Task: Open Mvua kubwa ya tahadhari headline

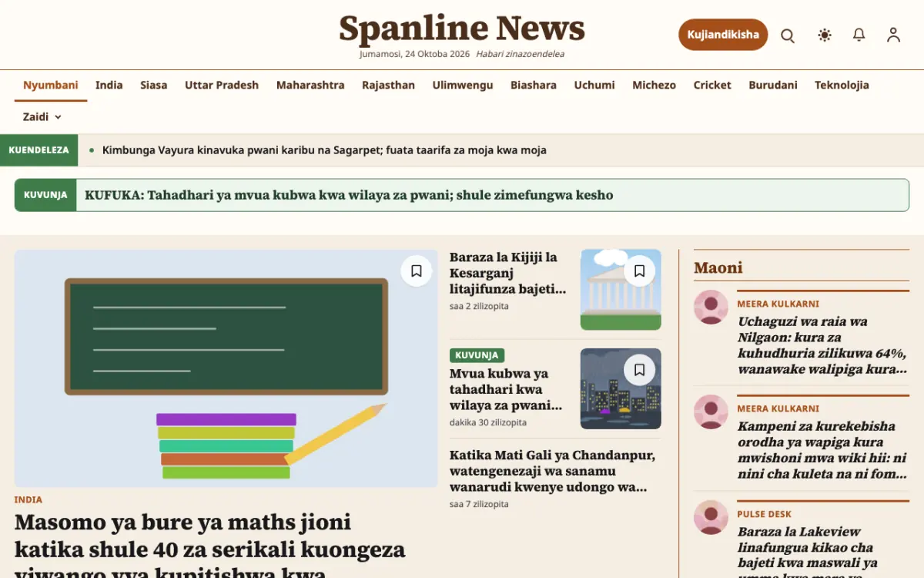Action: click(x=506, y=389)
